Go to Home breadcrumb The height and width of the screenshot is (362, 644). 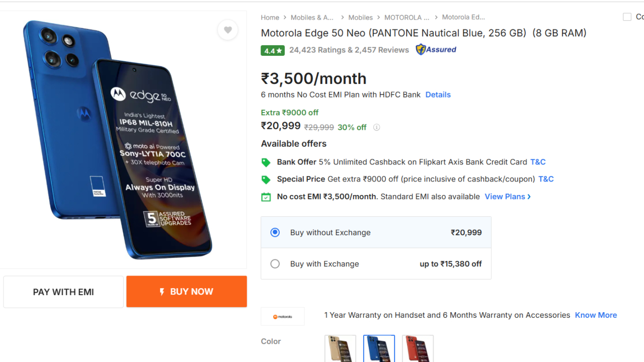tap(270, 17)
